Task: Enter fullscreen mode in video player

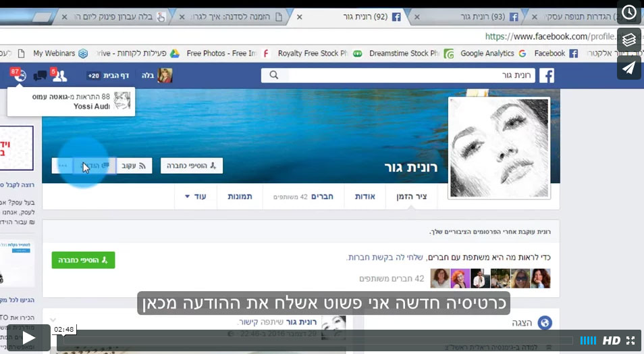Action: pyautogui.click(x=630, y=340)
